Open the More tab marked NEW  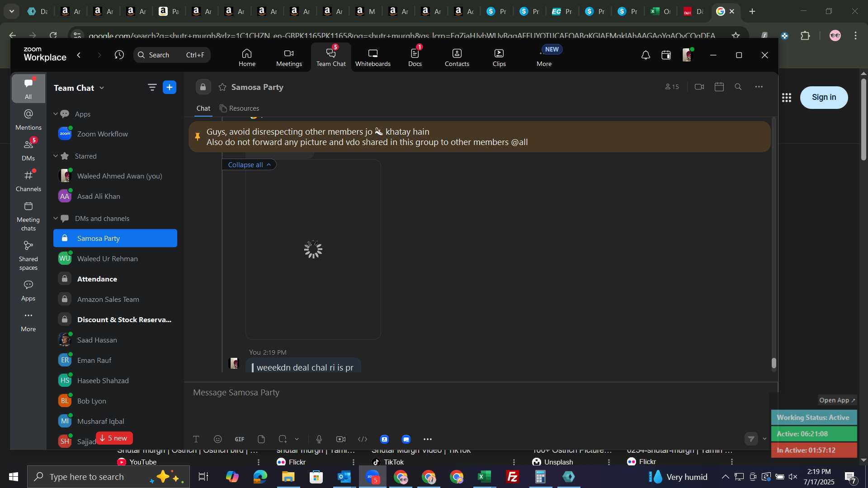(544, 57)
